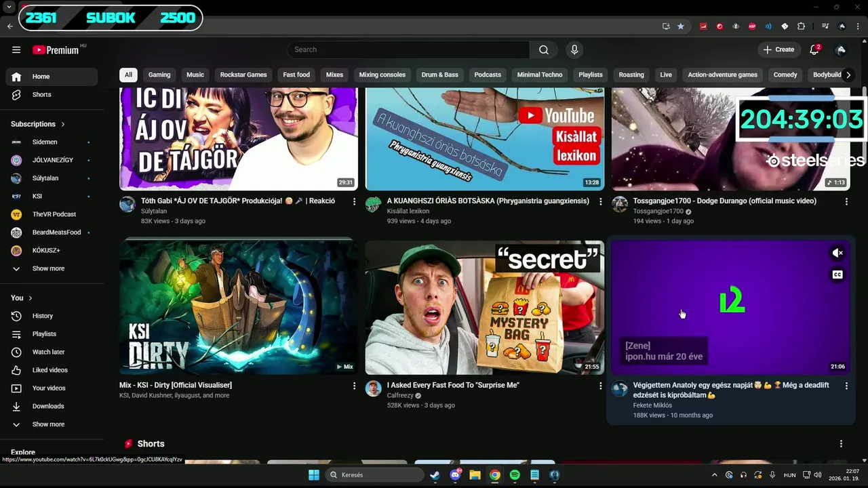Click the YouTube Premium logo

point(56,50)
